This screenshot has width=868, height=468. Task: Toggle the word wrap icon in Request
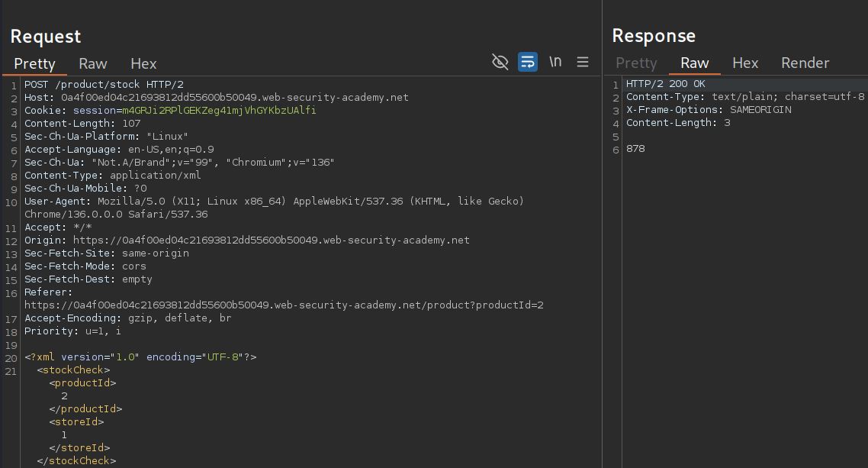[528, 63]
